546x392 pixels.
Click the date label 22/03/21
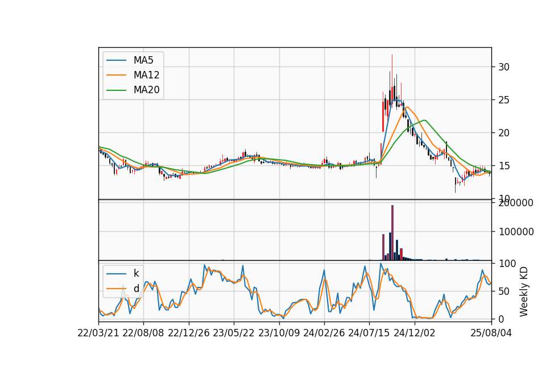coord(98,333)
